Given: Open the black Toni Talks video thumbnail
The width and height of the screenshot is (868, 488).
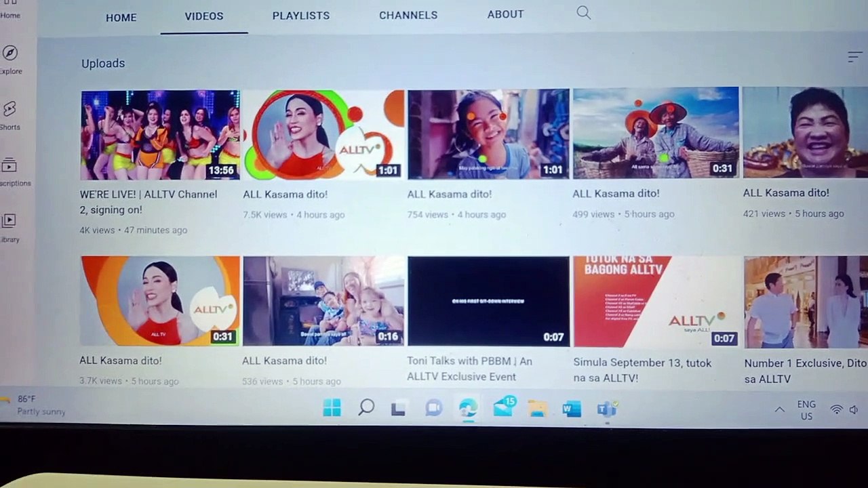Looking at the screenshot, I should point(488,301).
